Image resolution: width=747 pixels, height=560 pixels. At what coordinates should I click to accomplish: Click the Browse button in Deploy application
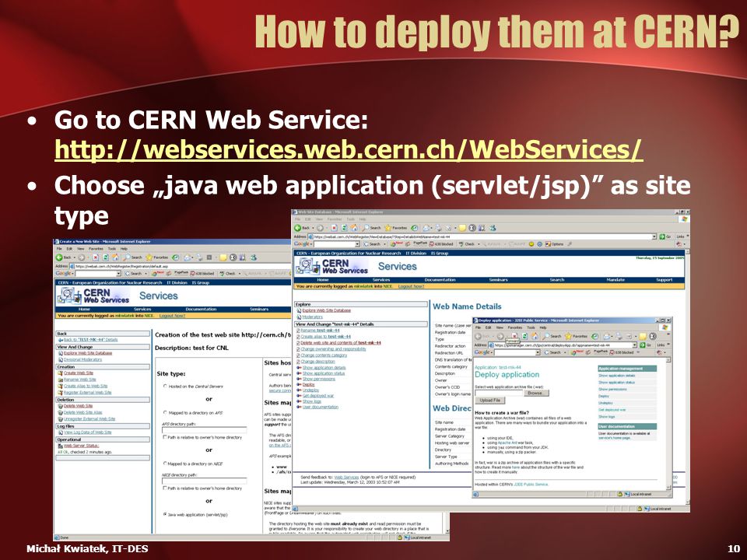[x=536, y=394]
